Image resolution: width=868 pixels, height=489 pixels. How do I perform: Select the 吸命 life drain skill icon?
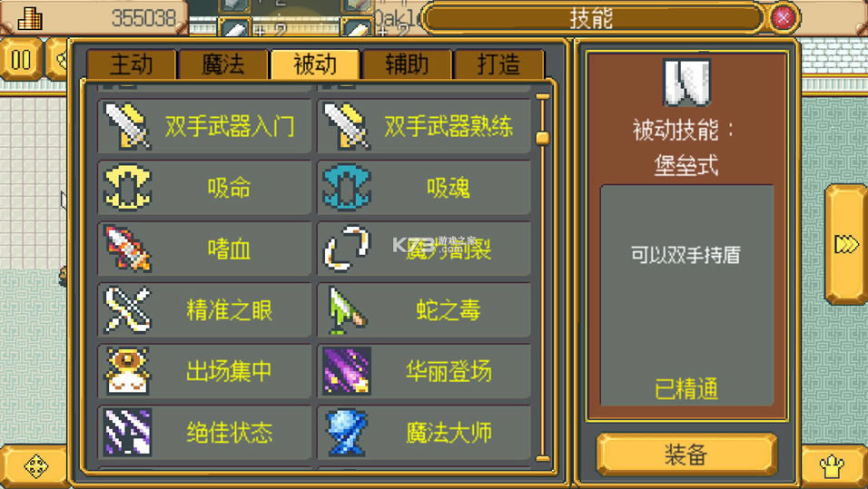[127, 188]
